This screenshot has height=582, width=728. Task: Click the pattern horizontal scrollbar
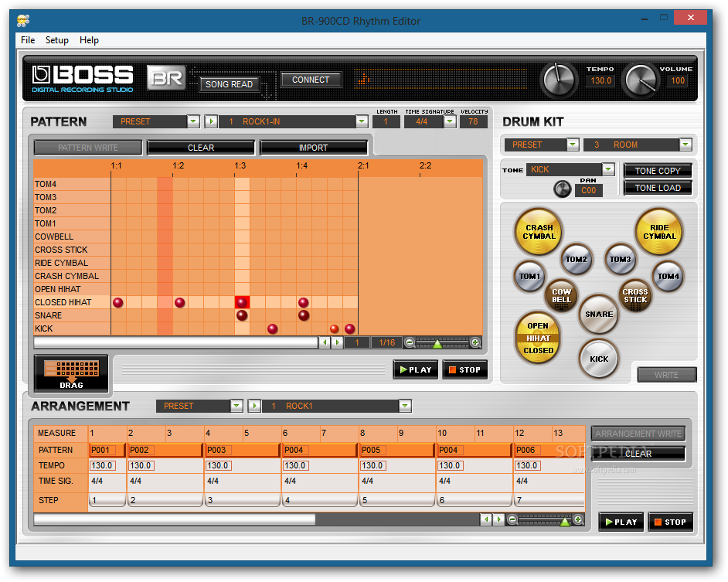pos(175,343)
